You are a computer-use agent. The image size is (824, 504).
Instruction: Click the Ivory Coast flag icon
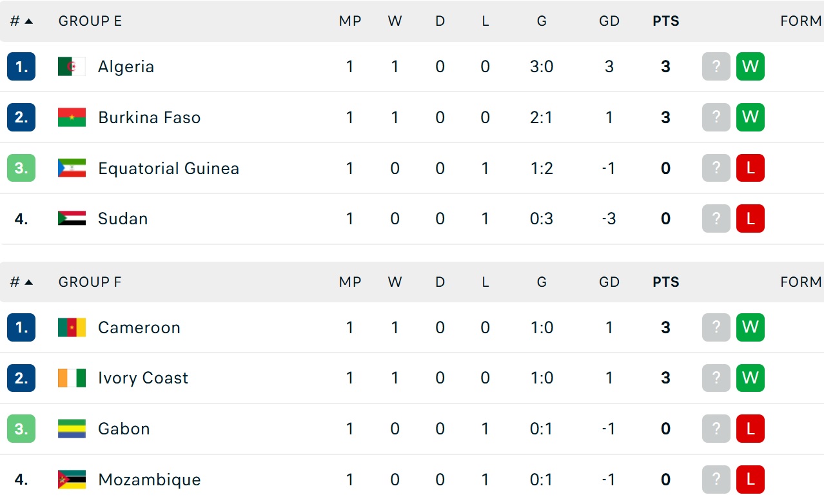[x=72, y=378]
